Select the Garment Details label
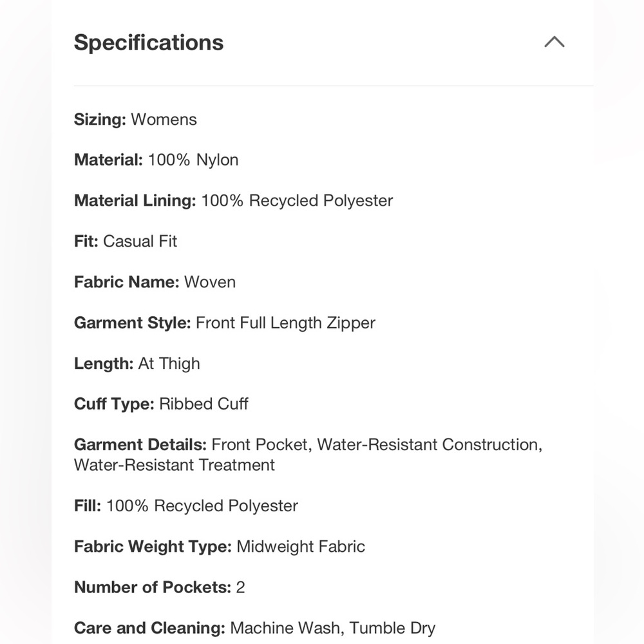 [140, 445]
